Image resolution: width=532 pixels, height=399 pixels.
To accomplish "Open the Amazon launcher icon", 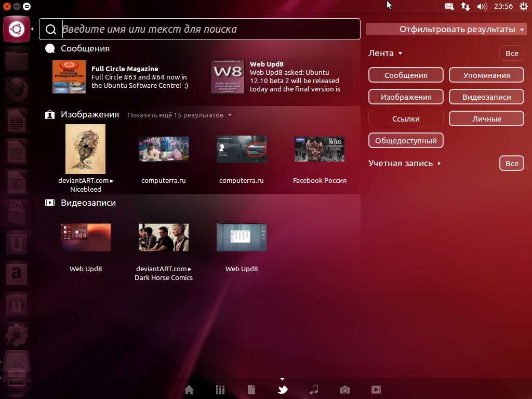I will click(17, 274).
